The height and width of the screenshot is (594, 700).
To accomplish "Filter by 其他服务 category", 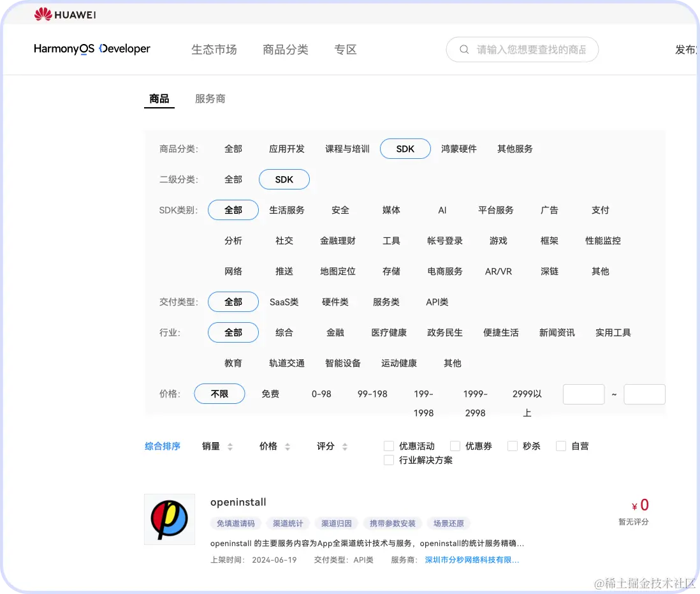I will click(x=515, y=149).
